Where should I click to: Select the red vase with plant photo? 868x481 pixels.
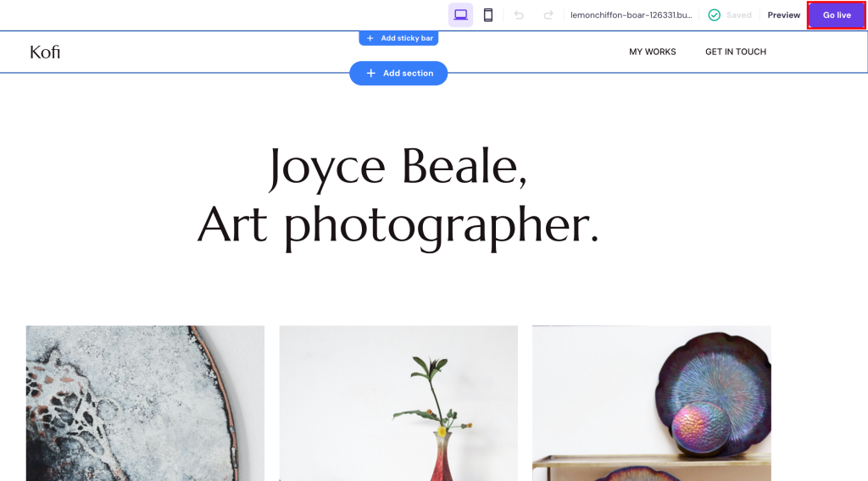coord(398,403)
